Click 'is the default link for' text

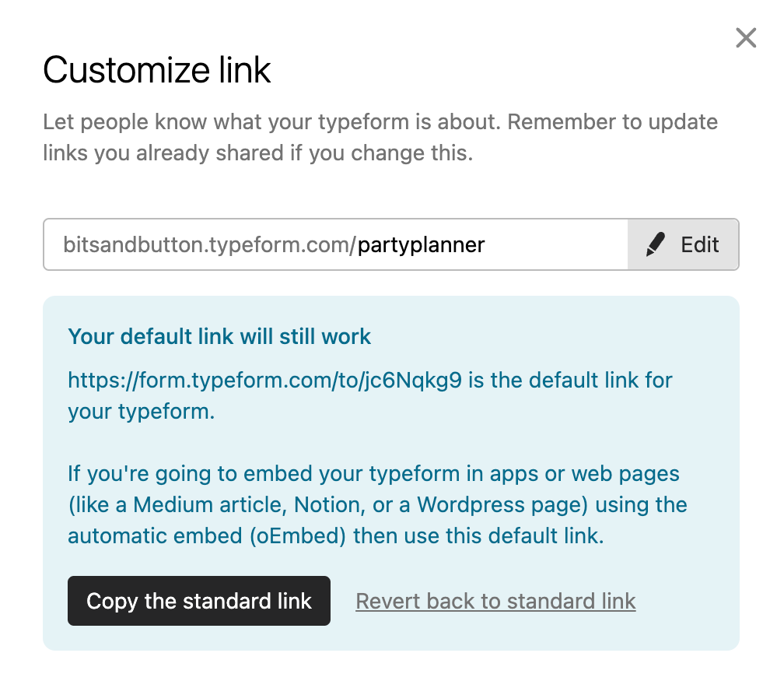571,381
